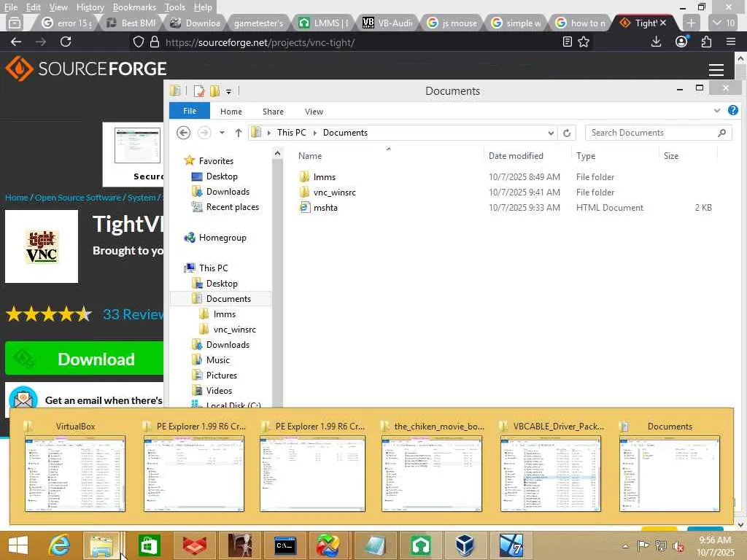Select Homegroup in navigation pane
The image size is (747, 560).
pyautogui.click(x=222, y=238)
